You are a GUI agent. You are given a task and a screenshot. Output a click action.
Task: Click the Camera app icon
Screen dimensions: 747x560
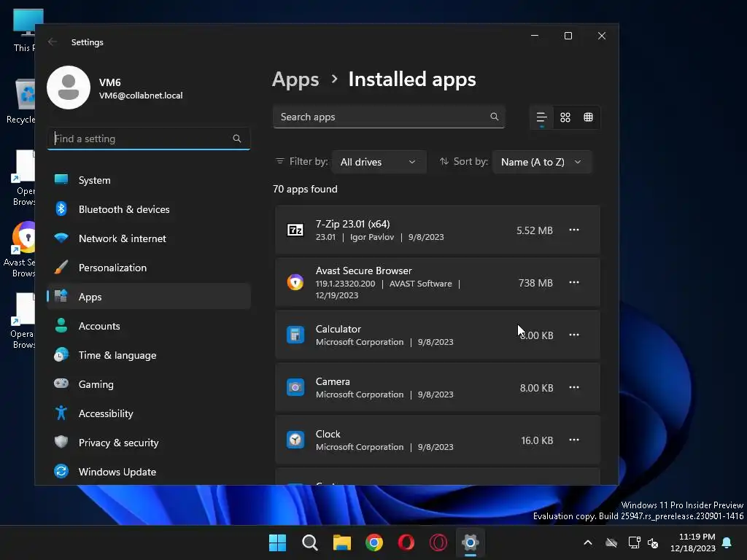pyautogui.click(x=295, y=387)
